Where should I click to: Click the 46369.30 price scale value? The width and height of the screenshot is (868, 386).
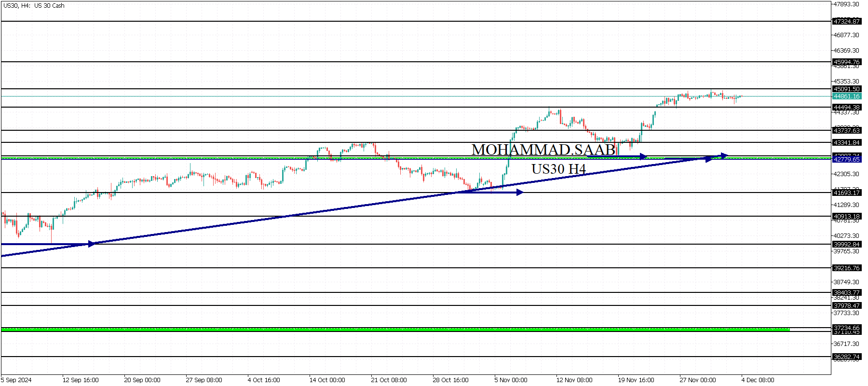point(847,51)
